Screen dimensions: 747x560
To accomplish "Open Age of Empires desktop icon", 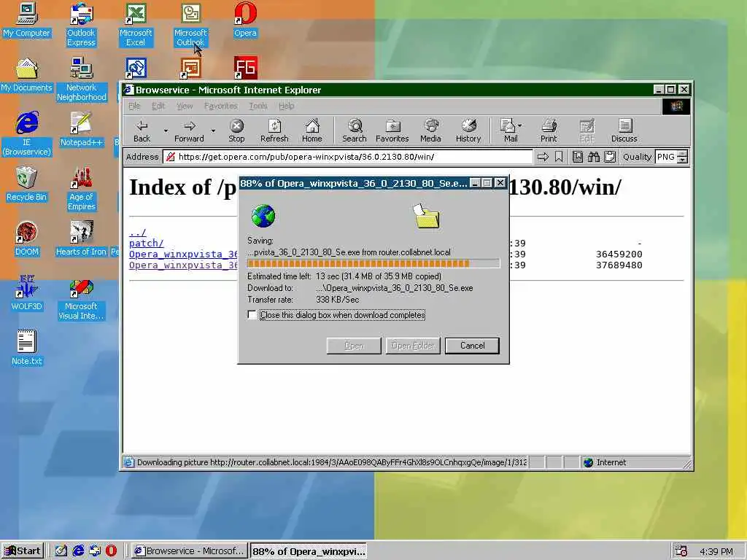I will tap(81, 189).
